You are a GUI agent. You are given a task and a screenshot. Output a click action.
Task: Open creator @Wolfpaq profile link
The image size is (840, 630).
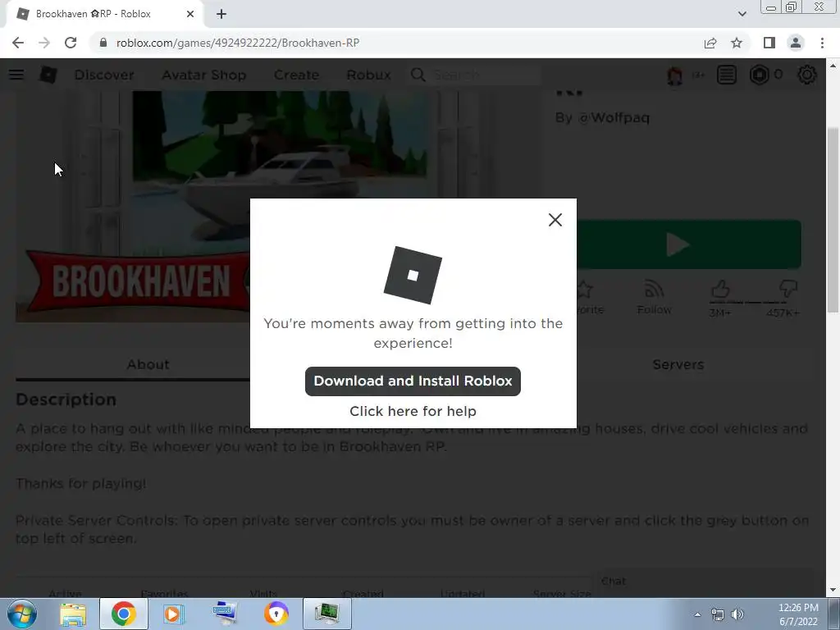click(614, 117)
